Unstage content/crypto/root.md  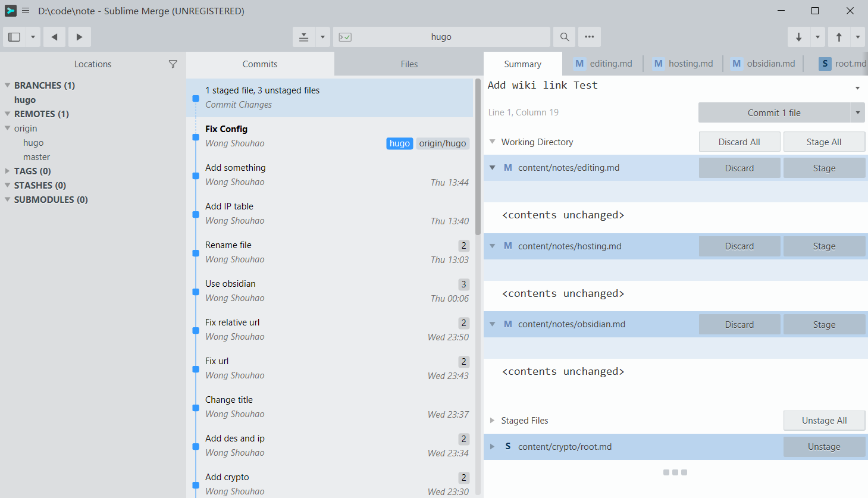pos(823,447)
